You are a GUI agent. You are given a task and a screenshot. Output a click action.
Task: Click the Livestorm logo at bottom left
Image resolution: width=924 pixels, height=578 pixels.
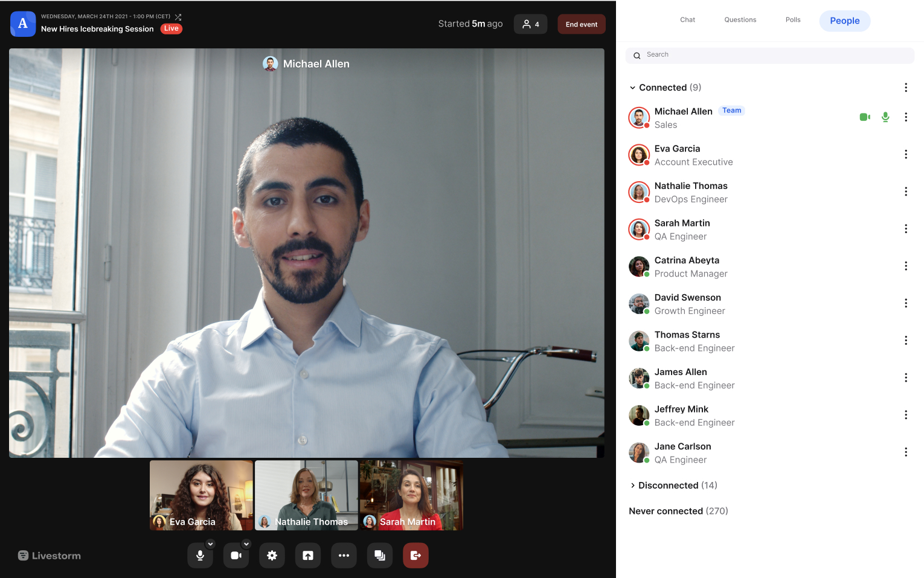pos(49,556)
